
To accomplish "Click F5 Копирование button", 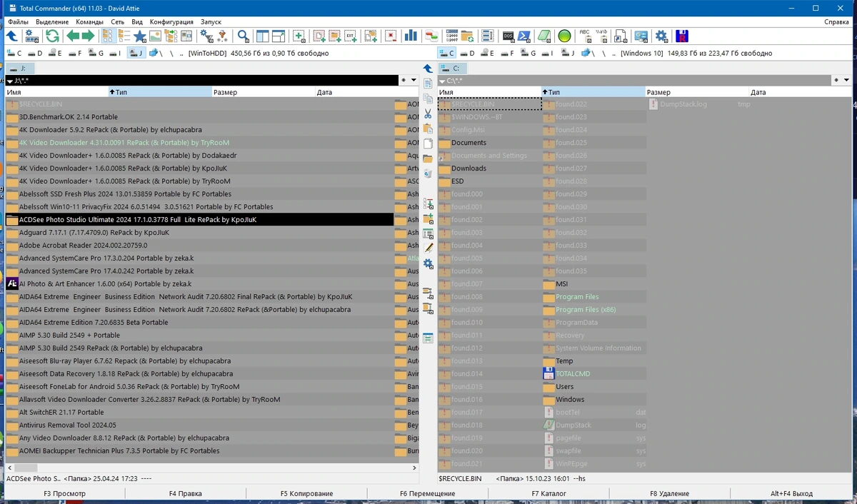I will coord(306,493).
